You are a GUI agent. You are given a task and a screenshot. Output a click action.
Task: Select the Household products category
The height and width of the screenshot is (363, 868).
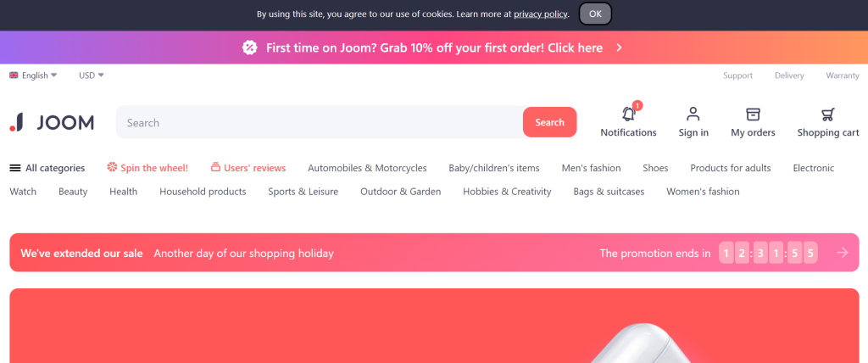point(203,192)
